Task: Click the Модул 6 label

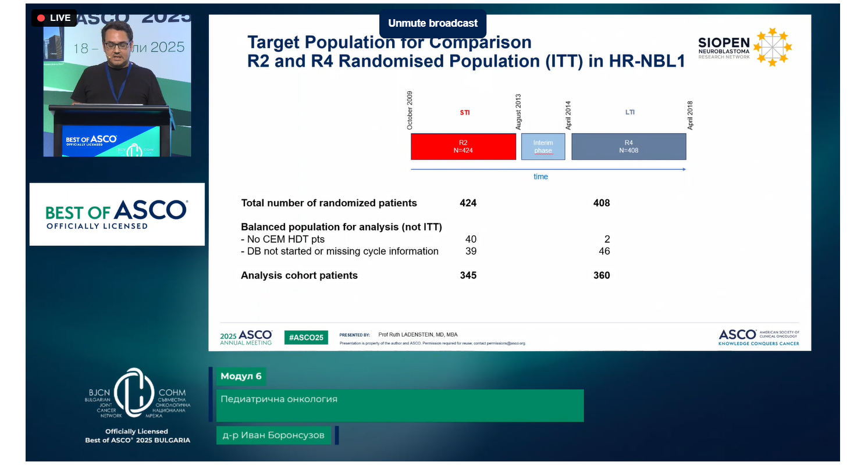Action: tap(241, 377)
